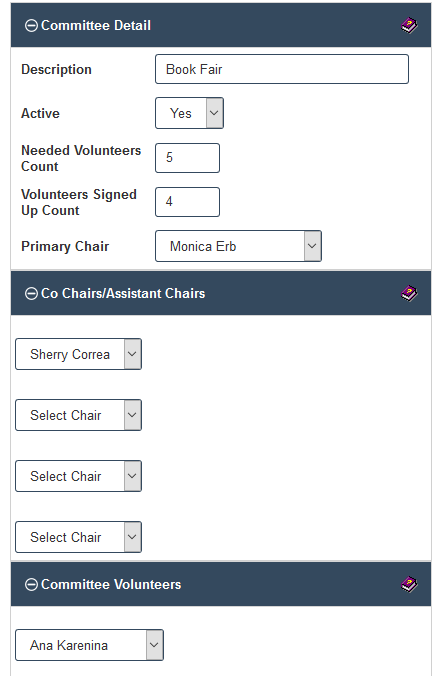This screenshot has height=676, width=439.
Task: Open the Sherry Correa co-chair dropdown
Action: point(78,354)
